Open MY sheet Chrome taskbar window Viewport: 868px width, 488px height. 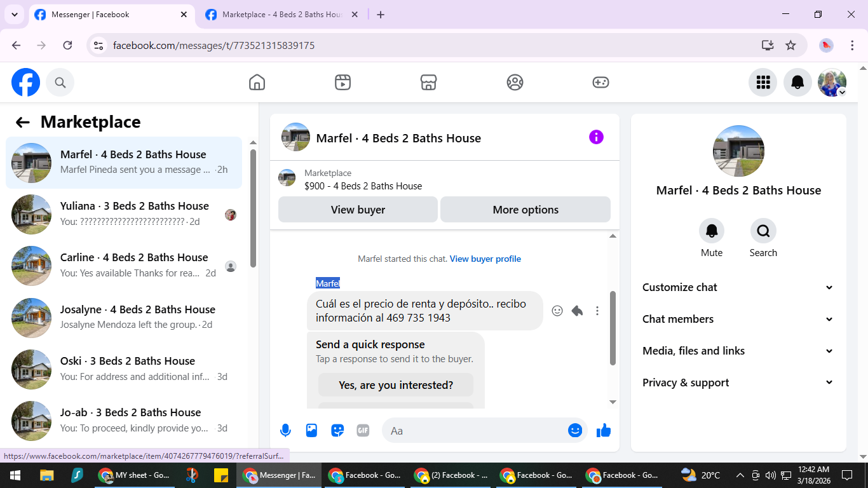click(x=134, y=475)
